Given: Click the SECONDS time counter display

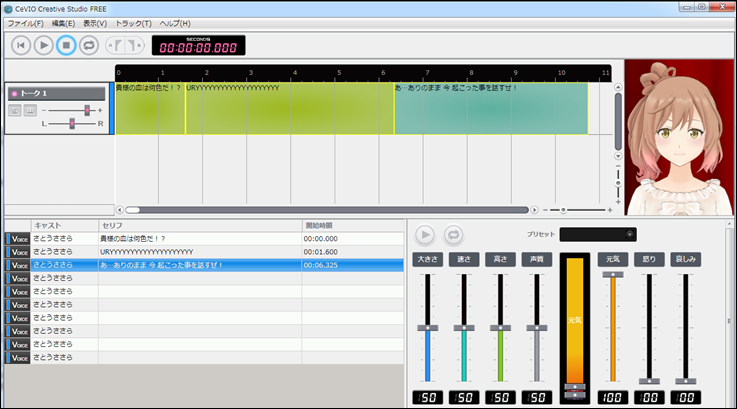Looking at the screenshot, I should pos(198,46).
